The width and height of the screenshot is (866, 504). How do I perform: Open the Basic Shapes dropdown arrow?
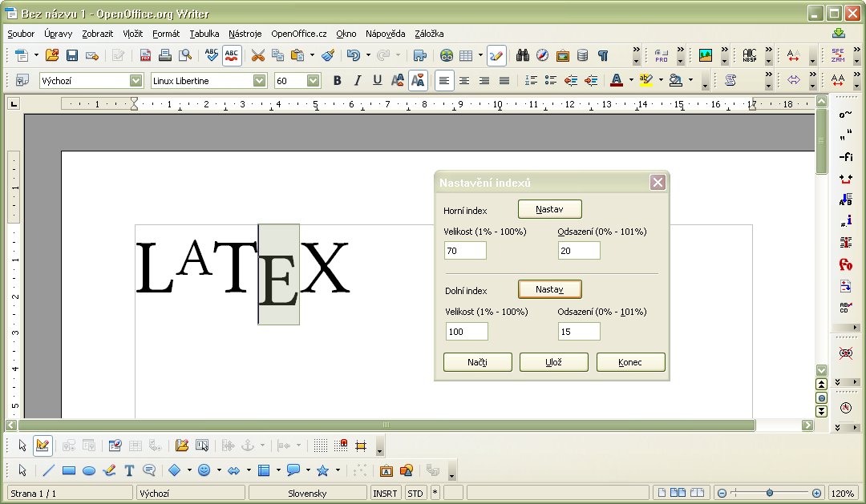189,470
